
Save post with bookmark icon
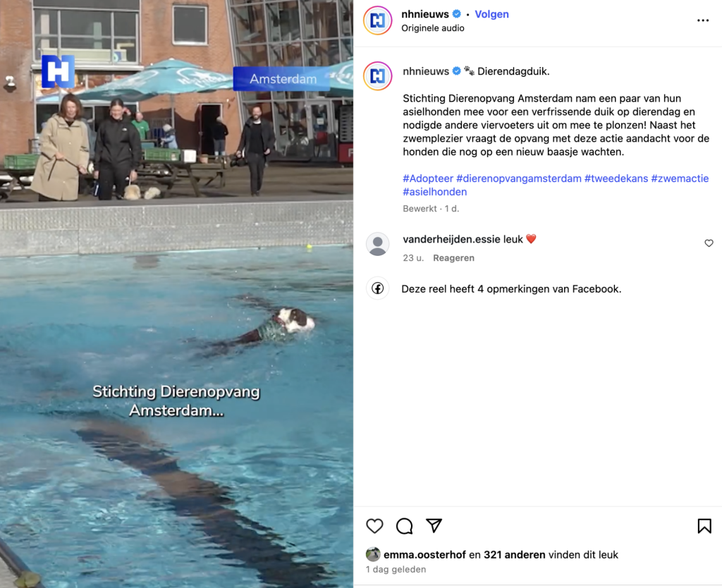704,526
